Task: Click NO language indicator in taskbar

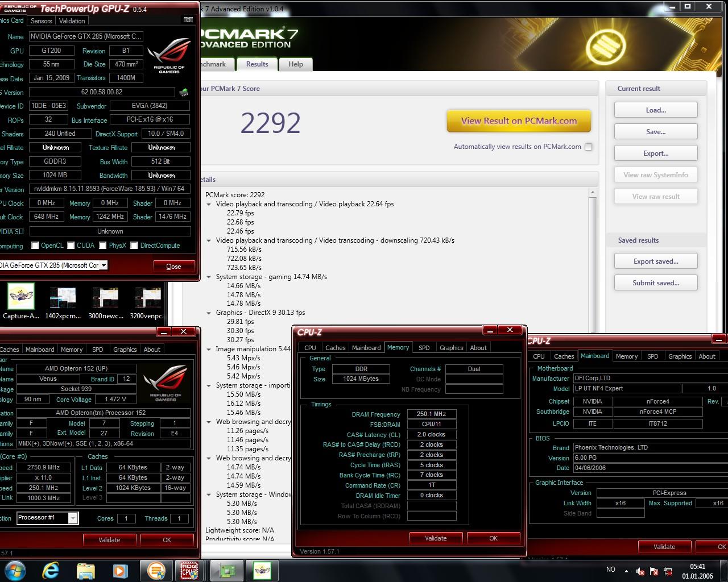Action: click(x=611, y=569)
